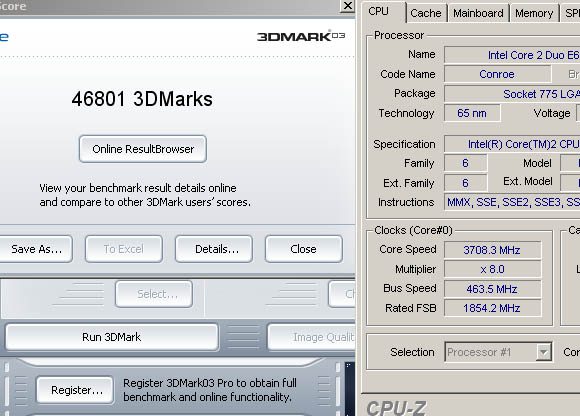This screenshot has width=580, height=416.
Task: Click the Specification value Intel(R) Core(TM)2 CPU
Action: (x=512, y=144)
